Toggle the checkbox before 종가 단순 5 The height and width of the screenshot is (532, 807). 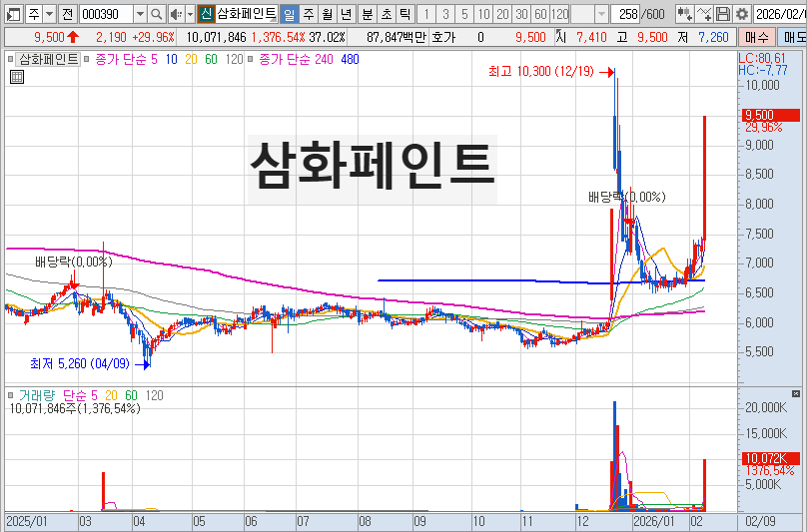coord(87,59)
